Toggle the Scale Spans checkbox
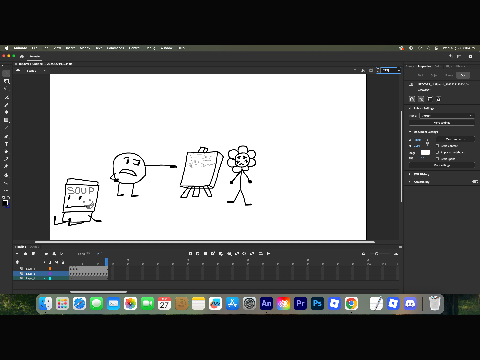The image size is (480, 360). click(438, 159)
